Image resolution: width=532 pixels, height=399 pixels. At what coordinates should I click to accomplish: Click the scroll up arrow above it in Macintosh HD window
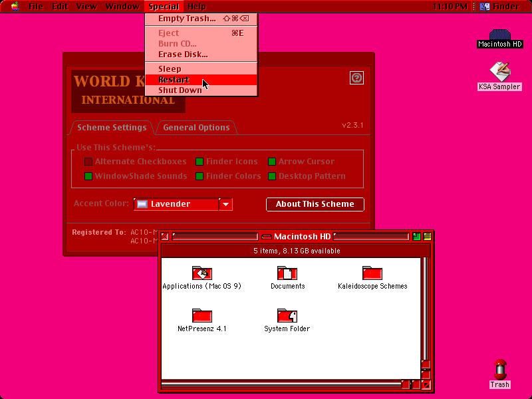[426, 364]
